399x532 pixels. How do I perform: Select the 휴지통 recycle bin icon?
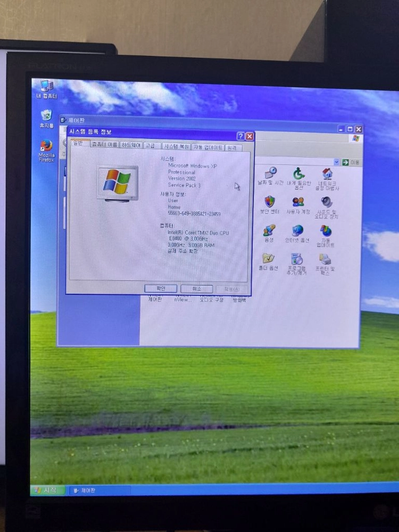46,119
